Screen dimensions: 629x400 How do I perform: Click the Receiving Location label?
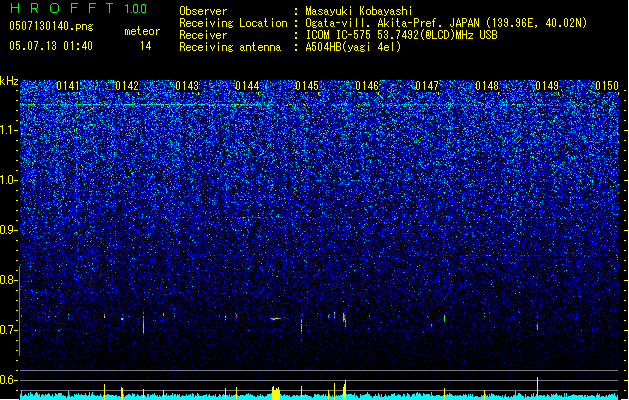pyautogui.click(x=233, y=23)
